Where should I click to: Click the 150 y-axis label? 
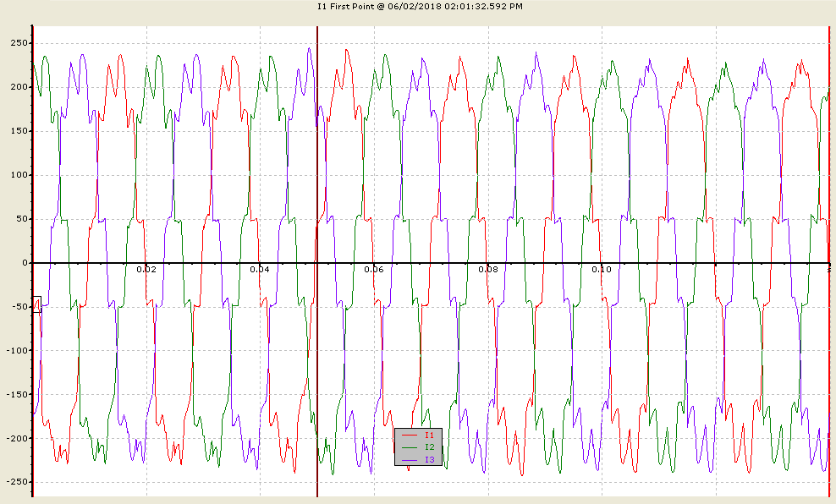(19, 131)
